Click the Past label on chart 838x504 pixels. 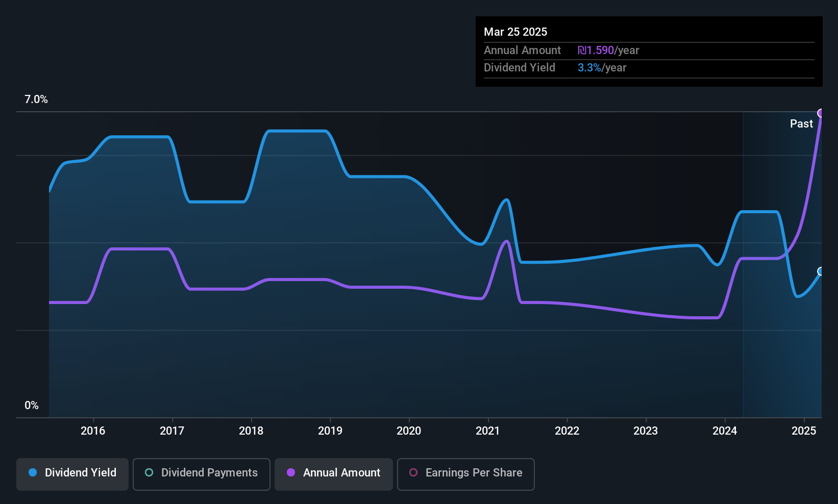[x=801, y=123]
